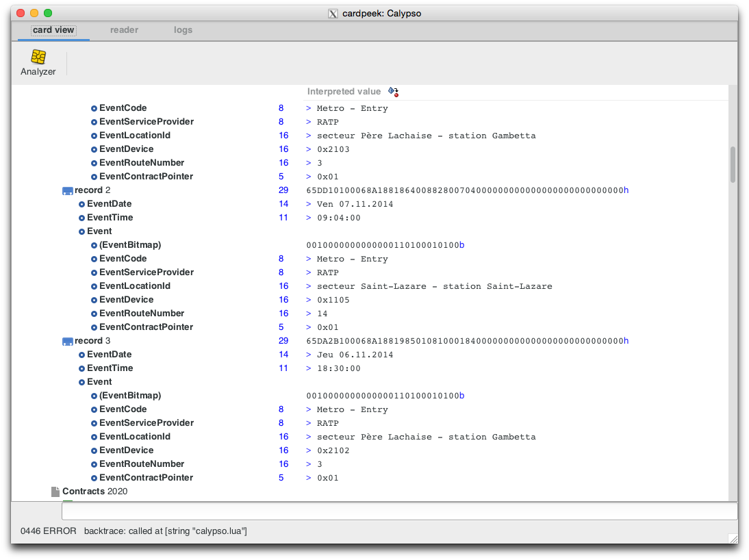Click the 0446 ERROR status bar message

coord(134,531)
